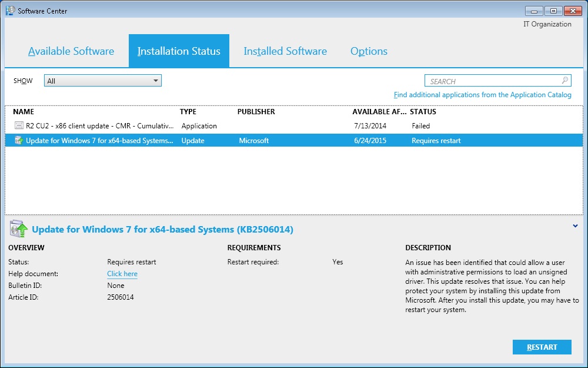Click the search magnifier icon
The width and height of the screenshot is (588, 368).
564,81
